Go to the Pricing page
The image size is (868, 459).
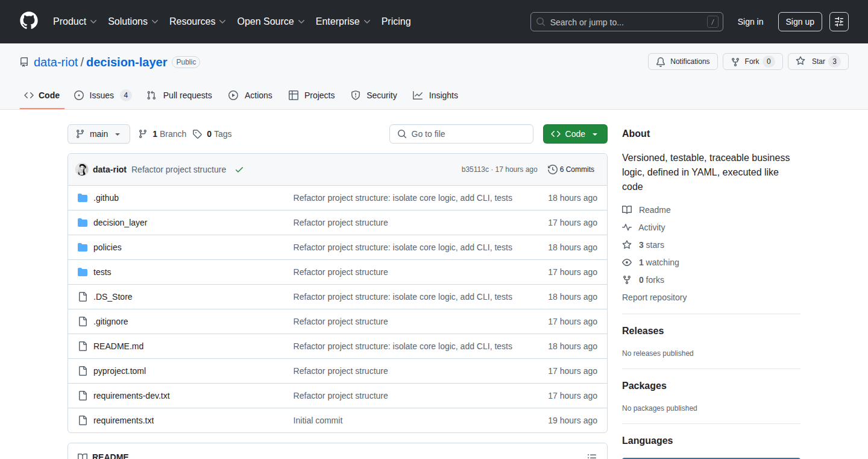click(396, 21)
